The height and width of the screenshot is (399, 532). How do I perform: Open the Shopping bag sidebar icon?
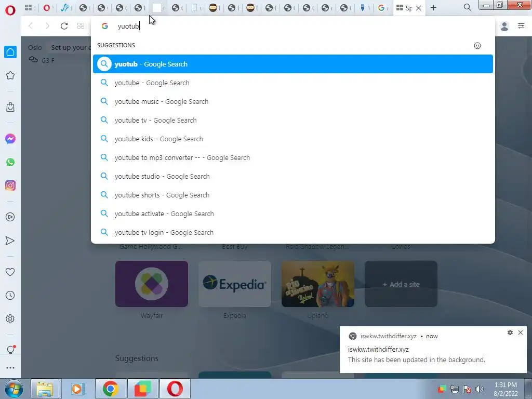[x=10, y=107]
